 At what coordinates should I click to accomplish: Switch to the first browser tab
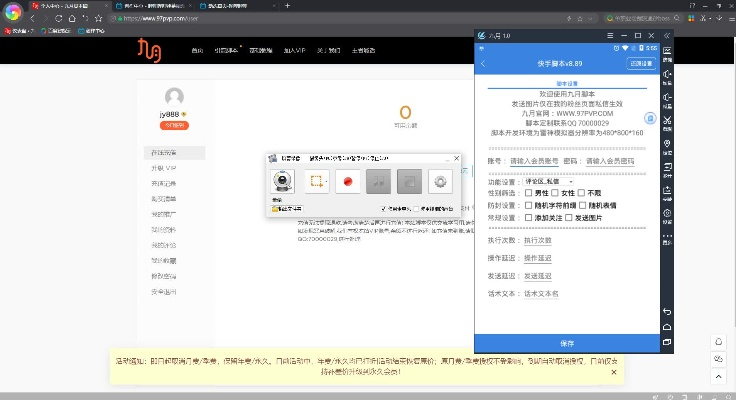pyautogui.click(x=69, y=6)
